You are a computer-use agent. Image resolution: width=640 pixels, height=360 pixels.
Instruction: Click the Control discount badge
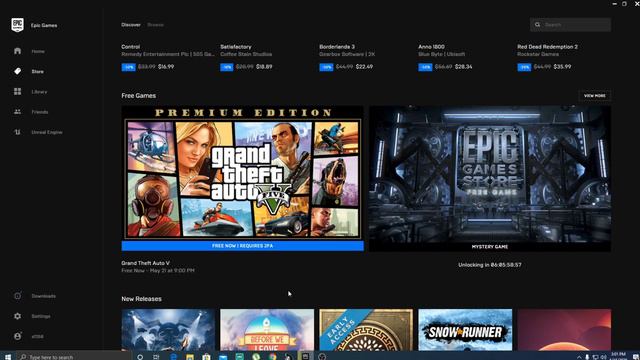128,67
